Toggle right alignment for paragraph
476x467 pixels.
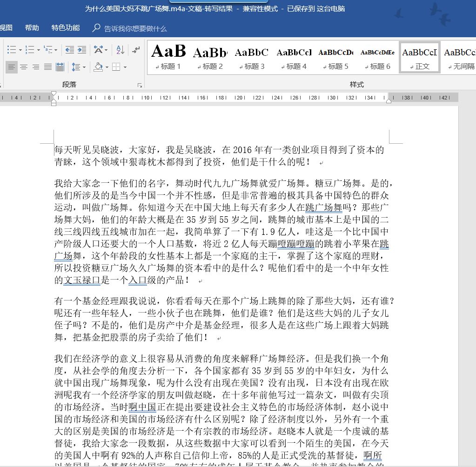click(x=36, y=67)
